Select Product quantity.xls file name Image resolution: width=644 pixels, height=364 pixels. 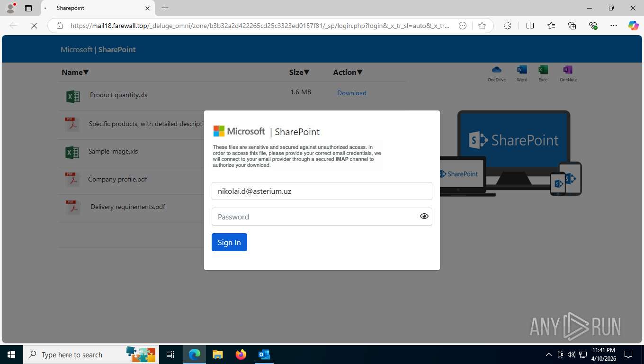pyautogui.click(x=118, y=95)
